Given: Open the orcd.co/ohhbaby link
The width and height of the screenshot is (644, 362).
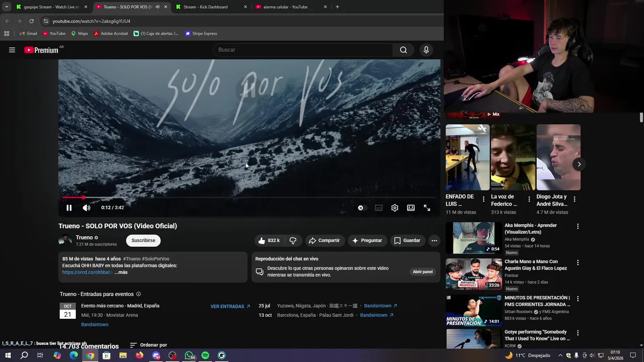Looking at the screenshot, I should 87,272.
